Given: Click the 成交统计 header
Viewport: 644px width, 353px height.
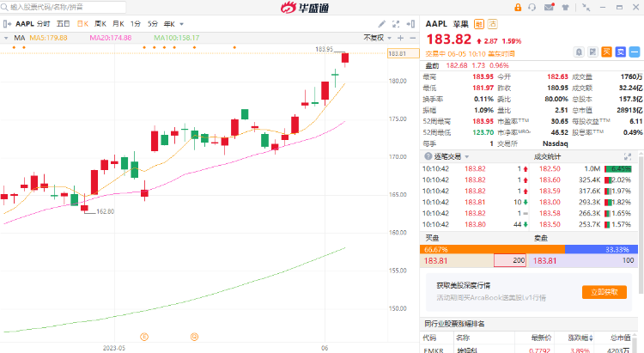Looking at the screenshot, I should click(x=547, y=156).
